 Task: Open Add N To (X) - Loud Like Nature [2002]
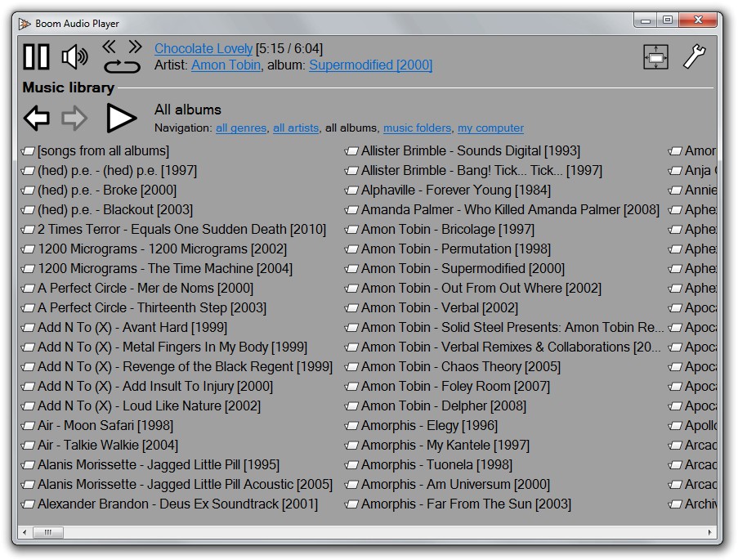pos(150,406)
